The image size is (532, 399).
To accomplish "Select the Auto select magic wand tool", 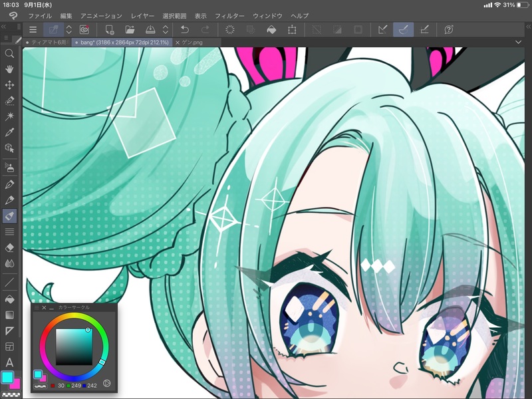I will point(9,116).
